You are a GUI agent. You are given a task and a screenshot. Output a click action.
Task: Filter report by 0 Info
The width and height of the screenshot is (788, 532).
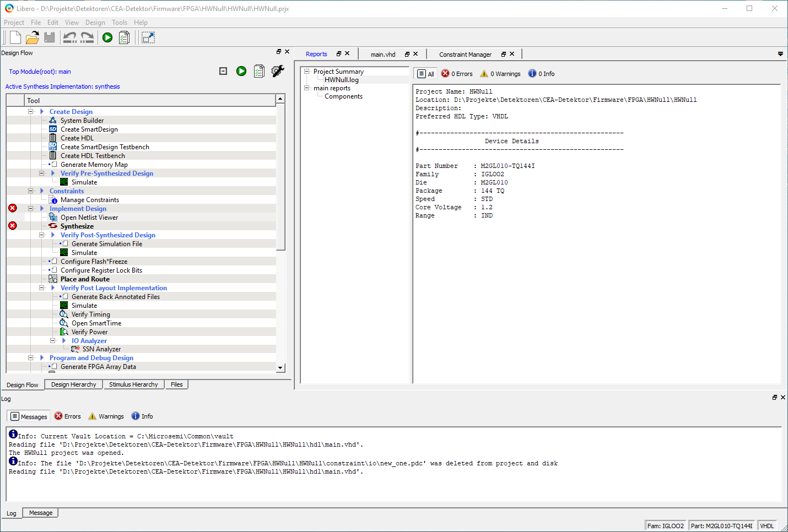pyautogui.click(x=541, y=74)
